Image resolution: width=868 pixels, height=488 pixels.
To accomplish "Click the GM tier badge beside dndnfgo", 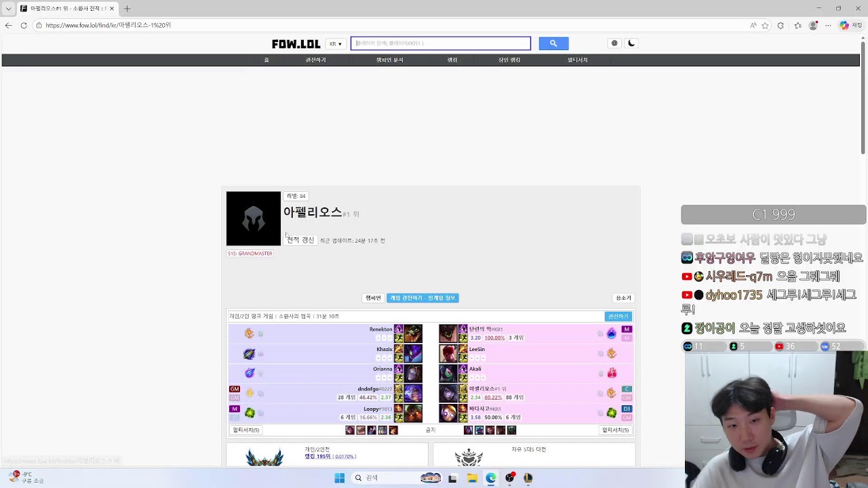I will click(x=235, y=389).
